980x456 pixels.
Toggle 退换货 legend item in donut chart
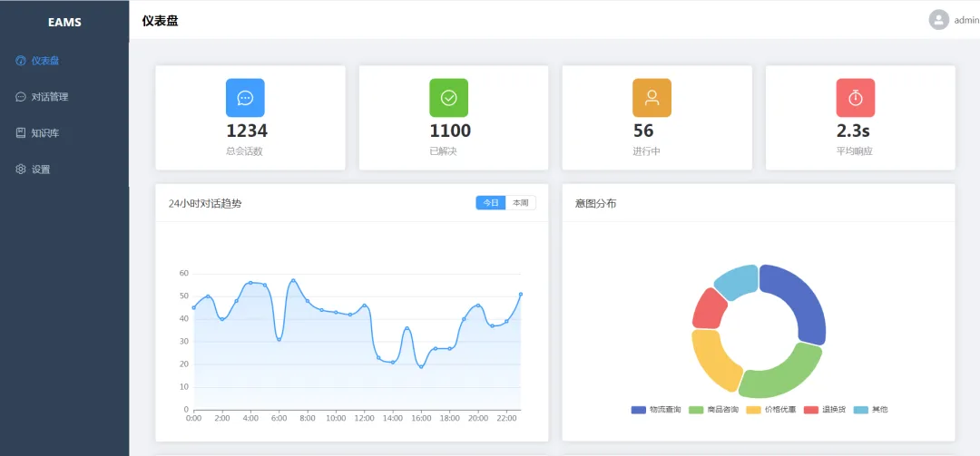[x=825, y=410]
